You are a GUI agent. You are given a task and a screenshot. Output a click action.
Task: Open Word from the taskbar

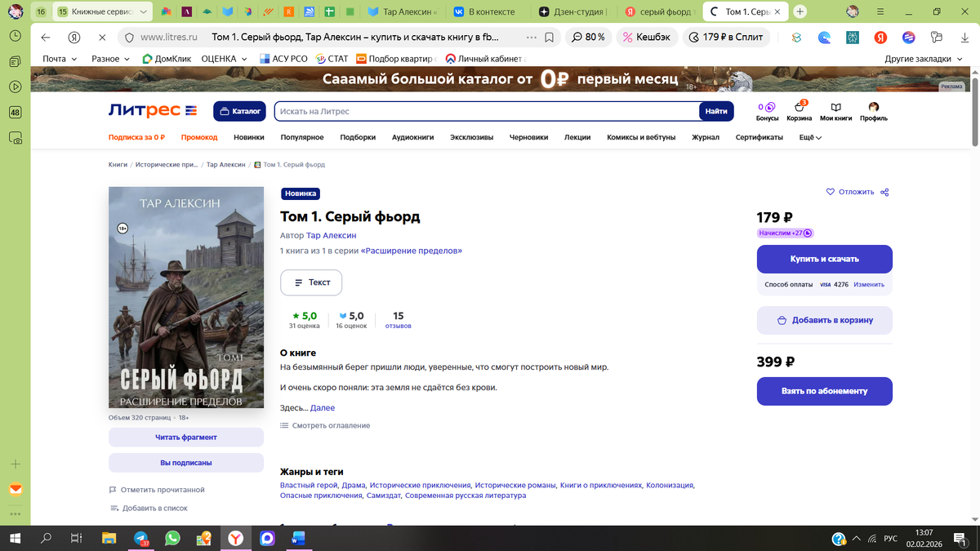point(297,538)
